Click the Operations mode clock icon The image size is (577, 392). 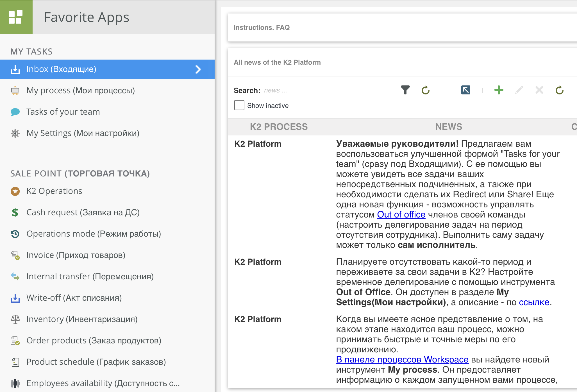(x=15, y=234)
